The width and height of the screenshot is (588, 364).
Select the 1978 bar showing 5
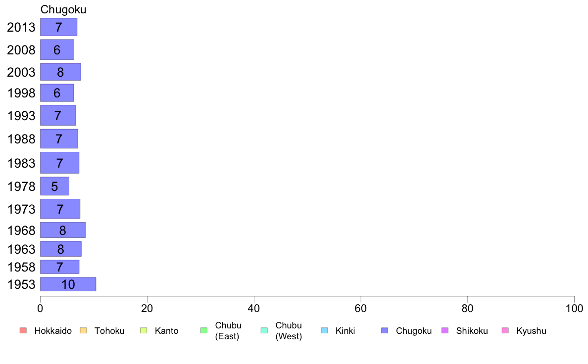pyautogui.click(x=54, y=186)
